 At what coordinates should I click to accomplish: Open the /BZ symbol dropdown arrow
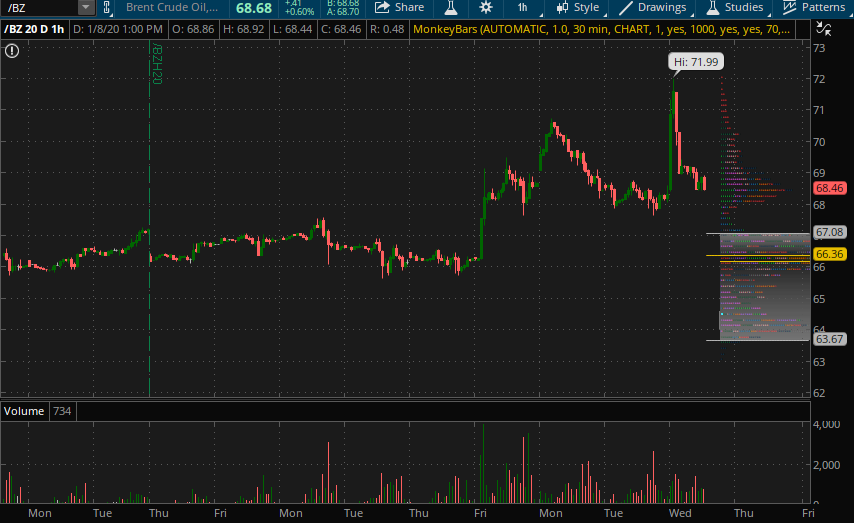(x=86, y=8)
